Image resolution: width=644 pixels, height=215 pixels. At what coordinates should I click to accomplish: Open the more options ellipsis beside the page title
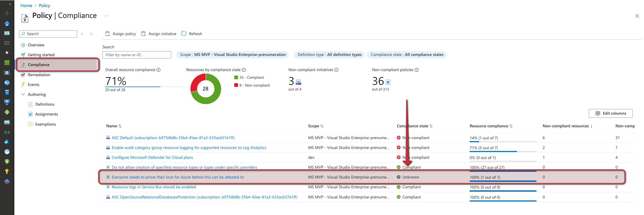[x=107, y=16]
